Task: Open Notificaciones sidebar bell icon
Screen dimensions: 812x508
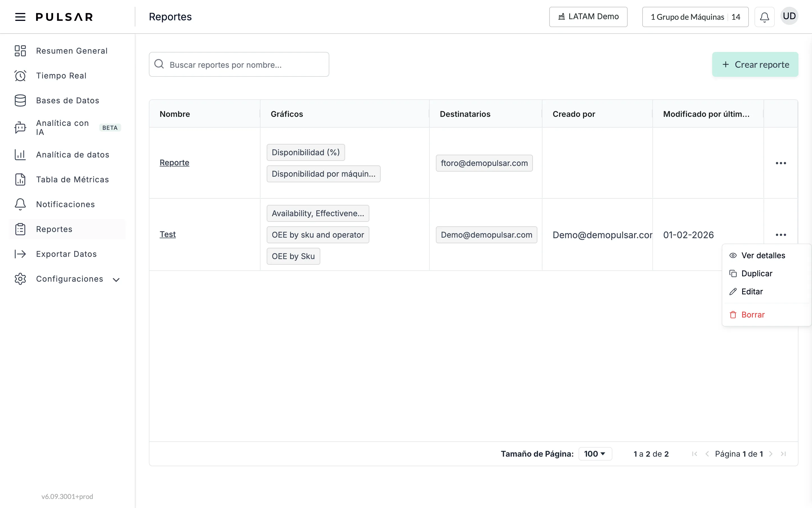Action: [20, 204]
